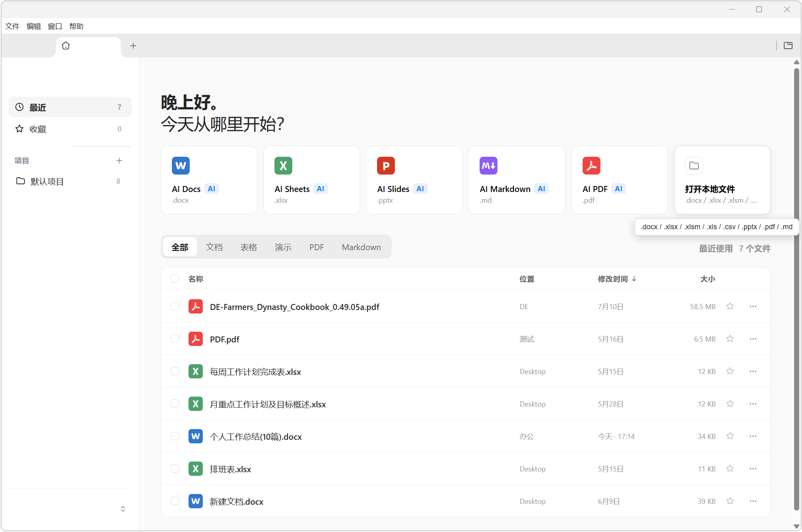
Task: Sort by 名称 column header
Action: (x=196, y=279)
